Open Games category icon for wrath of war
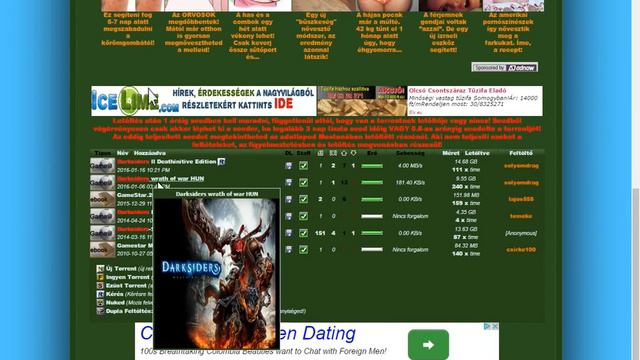Viewport: 640px width, 360px height. click(102, 182)
